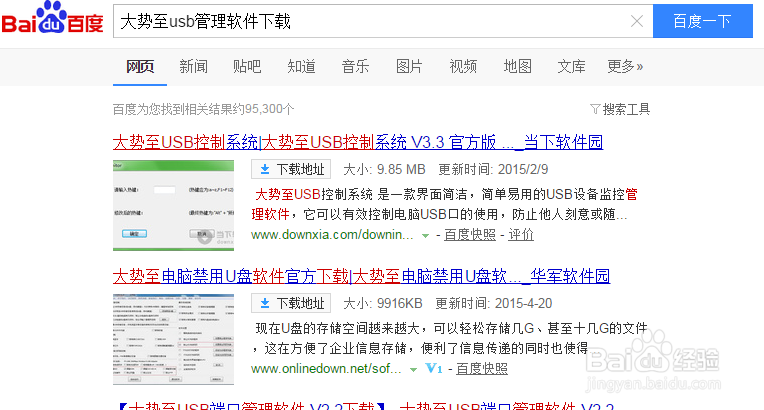
Task: Click the result count text 约95,300个
Action: [x=264, y=109]
